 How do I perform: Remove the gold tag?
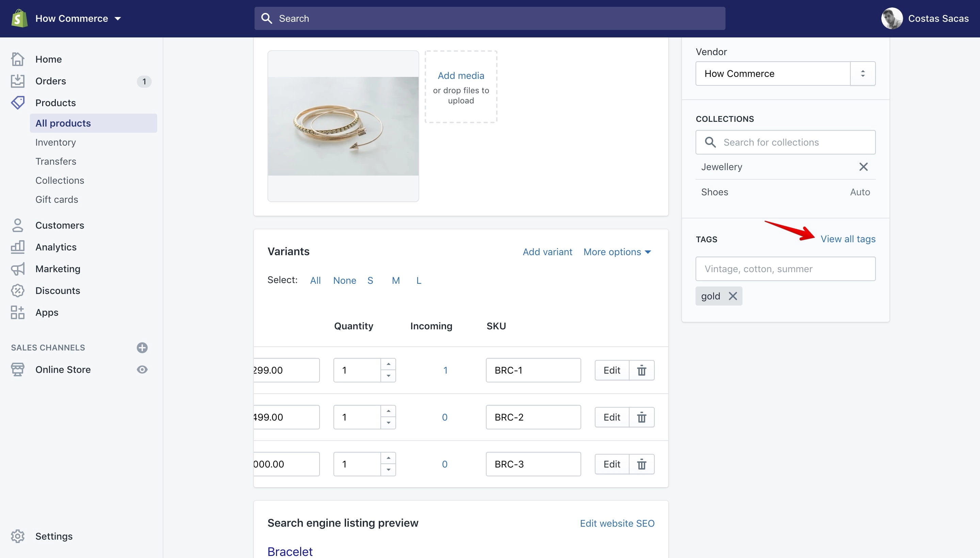(x=732, y=296)
